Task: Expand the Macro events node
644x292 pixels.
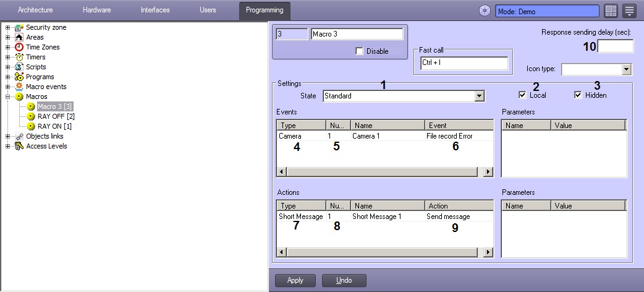Action: click(7, 87)
